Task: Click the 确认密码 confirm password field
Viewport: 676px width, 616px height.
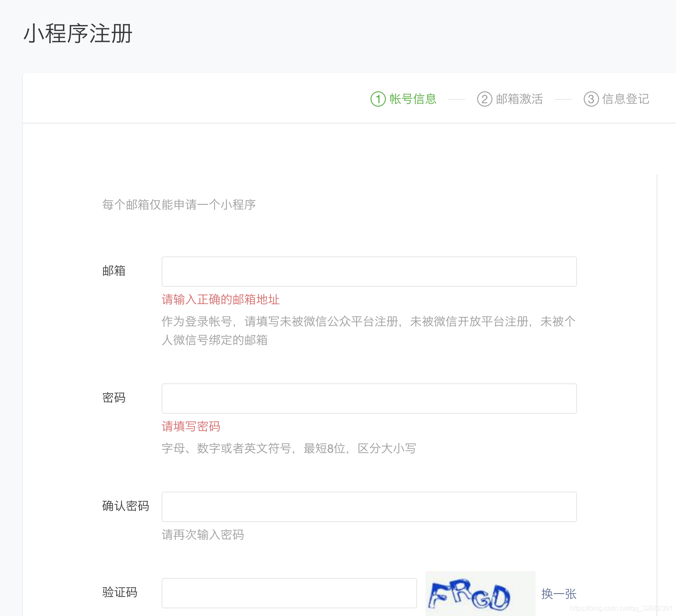Action: (369, 507)
